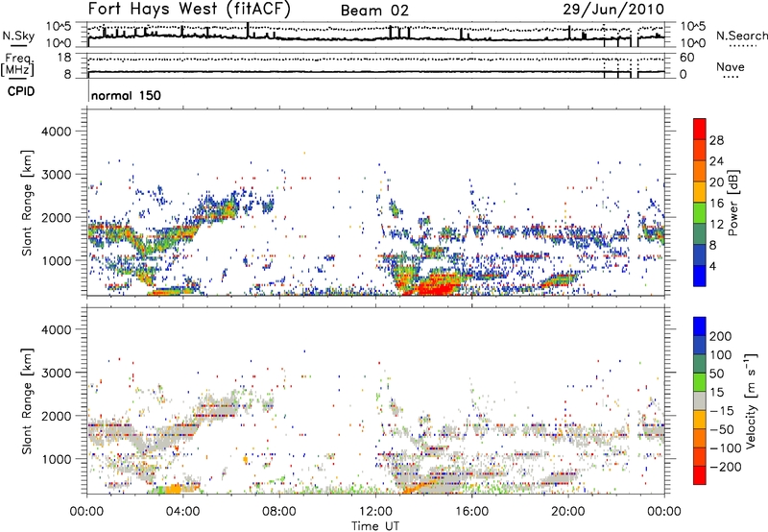
Task: Click the date "29/Jun/2010"
Action: pos(613,10)
